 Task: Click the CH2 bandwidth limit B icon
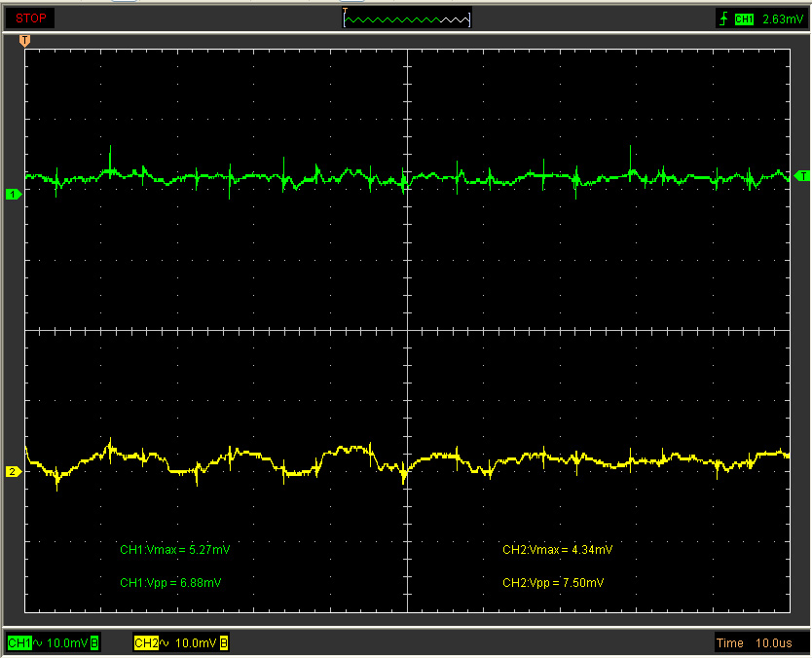click(224, 643)
